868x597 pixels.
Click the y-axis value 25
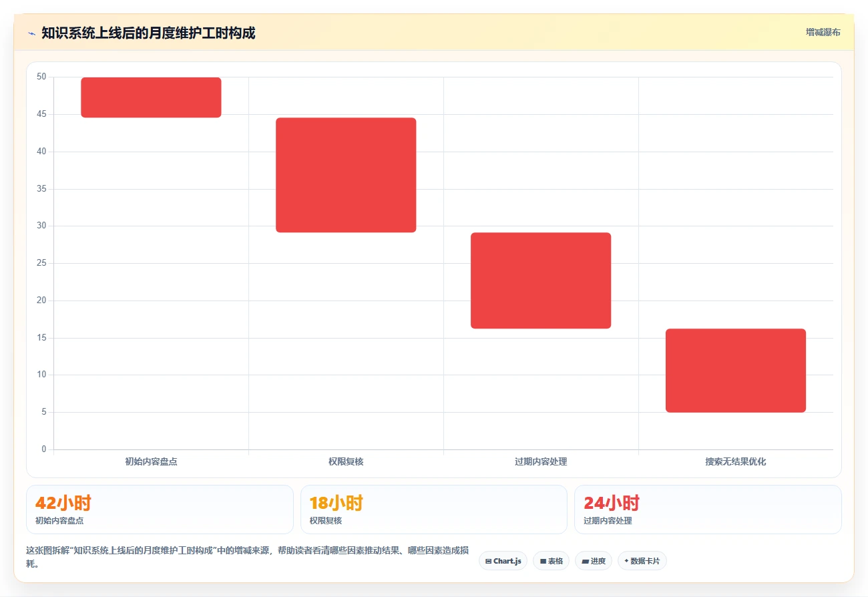41,263
